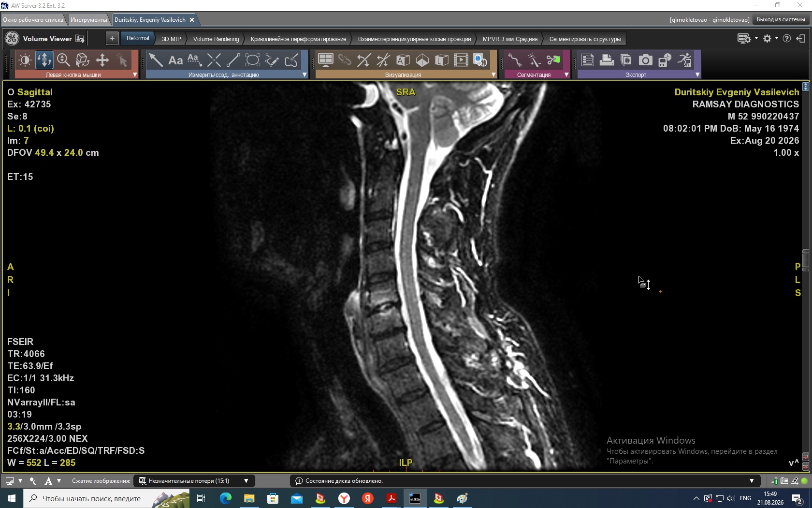
Task: Select the crossed-lines angle measure tool
Action: (x=214, y=60)
